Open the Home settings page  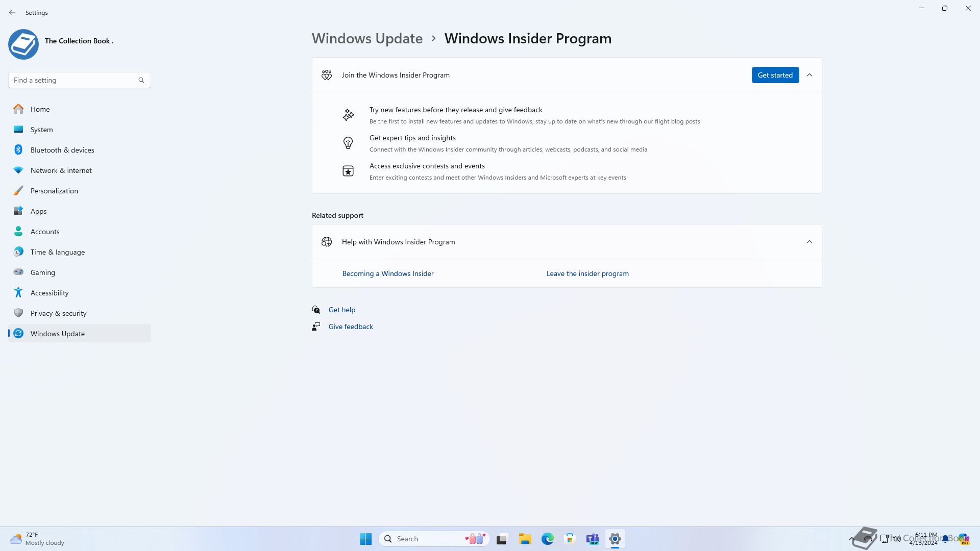[x=80, y=109]
